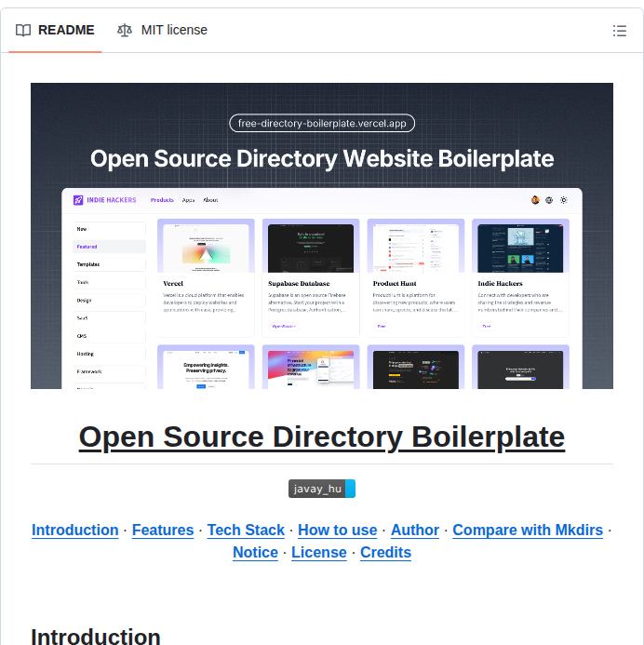Click the sun theme icon in banner
Viewport: 644px width, 645px height.
[564, 200]
